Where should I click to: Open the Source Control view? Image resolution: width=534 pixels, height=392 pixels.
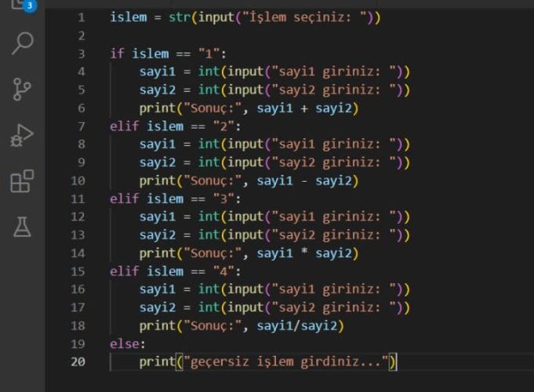22,89
